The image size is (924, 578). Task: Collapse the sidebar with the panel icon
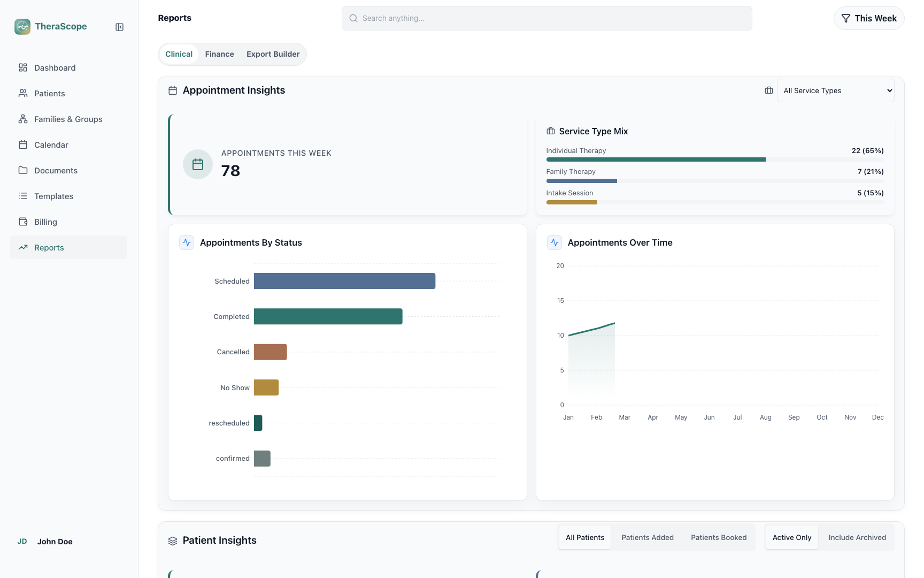pyautogui.click(x=120, y=27)
